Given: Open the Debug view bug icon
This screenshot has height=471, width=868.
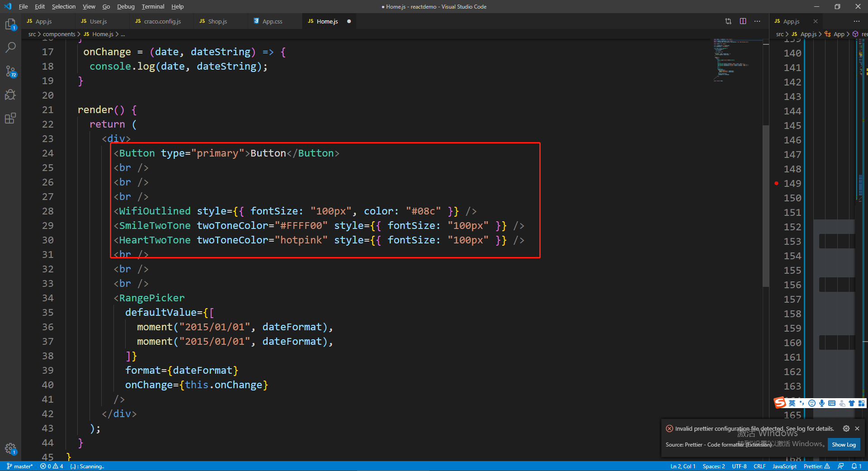Looking at the screenshot, I should (10, 95).
